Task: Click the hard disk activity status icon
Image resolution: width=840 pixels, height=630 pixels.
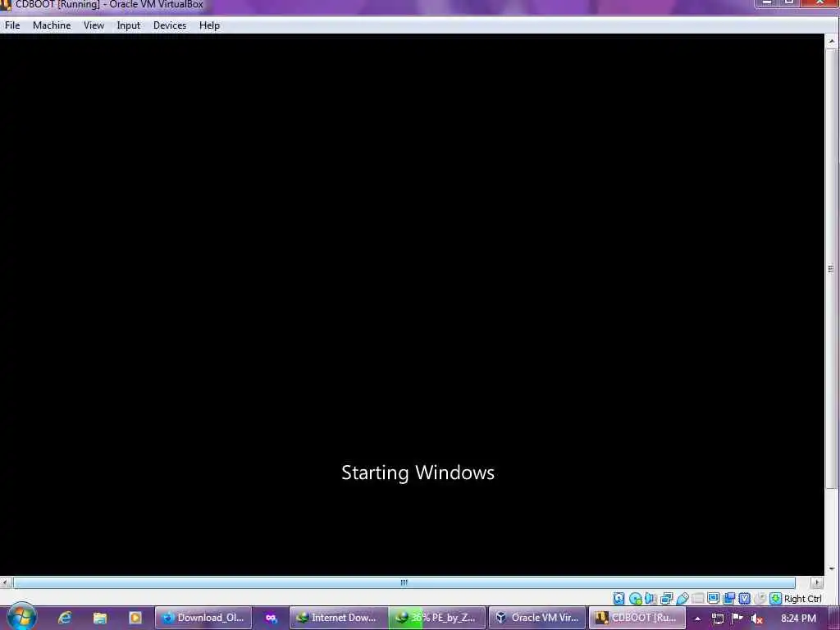Action: pos(619,598)
